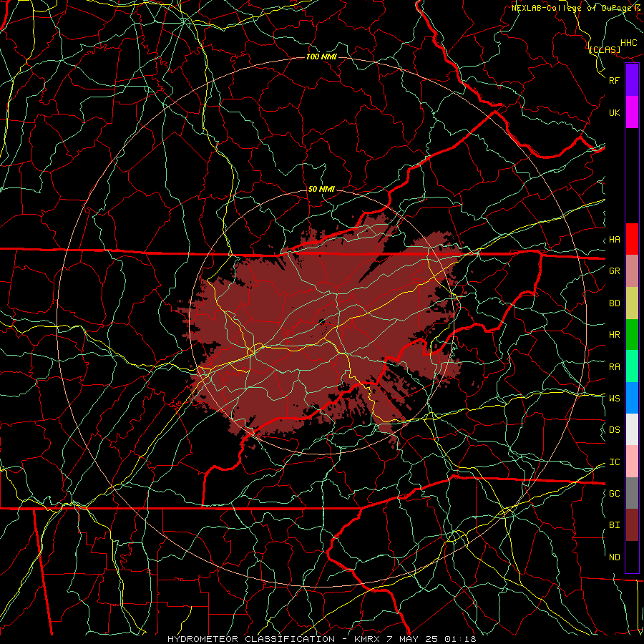Click the 100 NMI range ring label

(321, 57)
